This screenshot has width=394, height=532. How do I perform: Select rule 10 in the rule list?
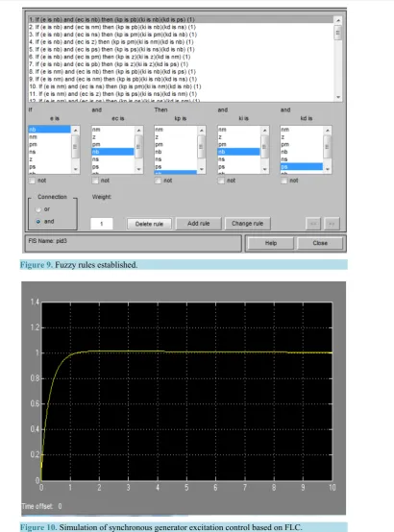coord(181,86)
